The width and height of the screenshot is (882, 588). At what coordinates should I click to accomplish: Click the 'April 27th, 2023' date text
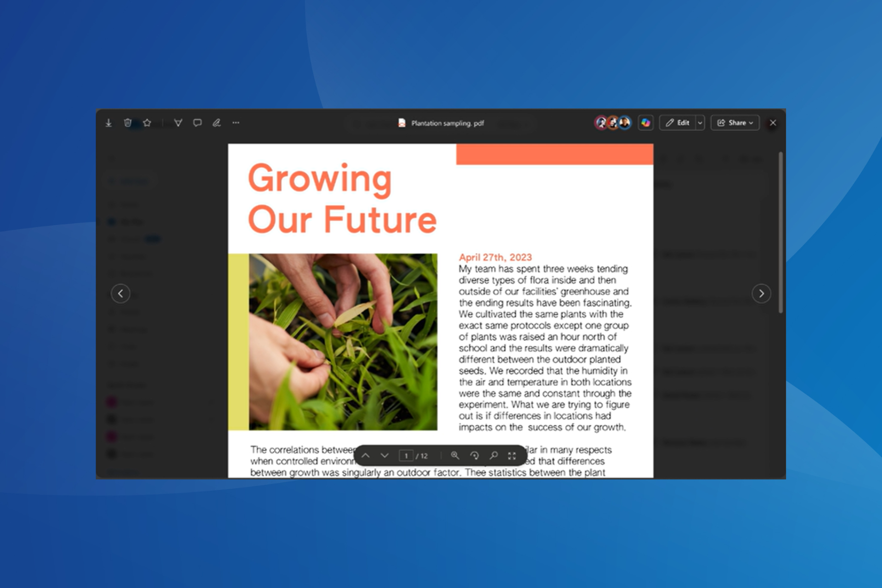(495, 257)
